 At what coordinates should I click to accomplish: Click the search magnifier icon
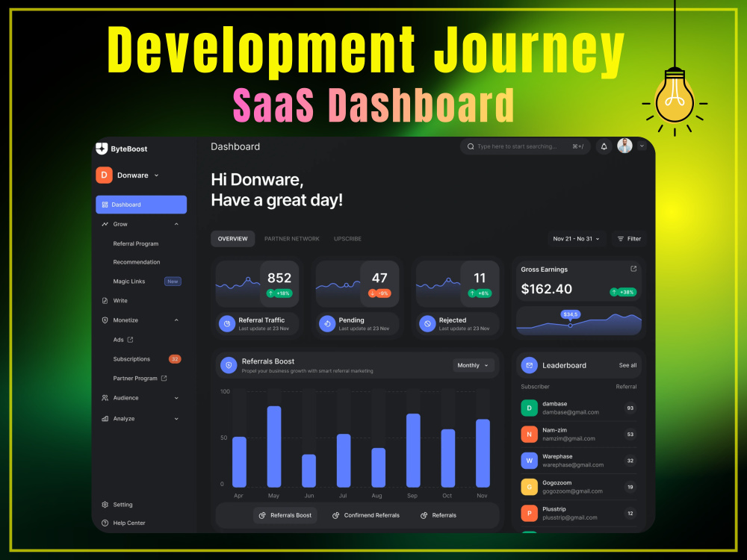click(x=471, y=146)
